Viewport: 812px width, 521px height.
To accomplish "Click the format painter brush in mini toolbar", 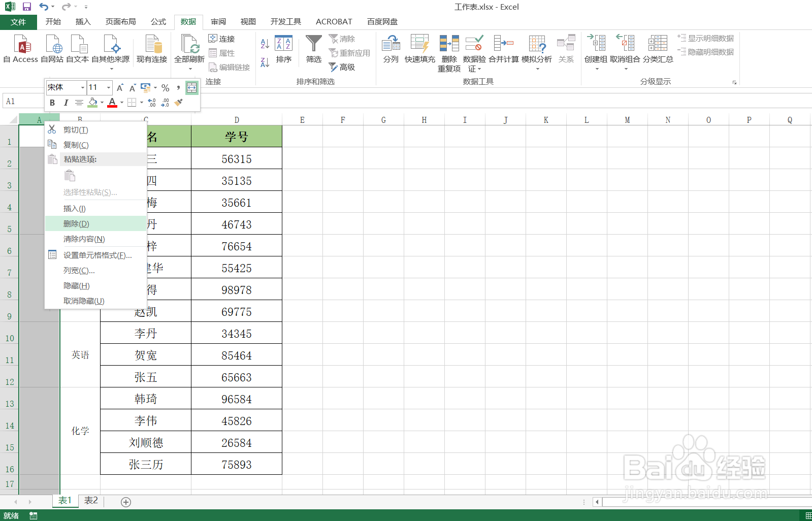I will [x=178, y=103].
